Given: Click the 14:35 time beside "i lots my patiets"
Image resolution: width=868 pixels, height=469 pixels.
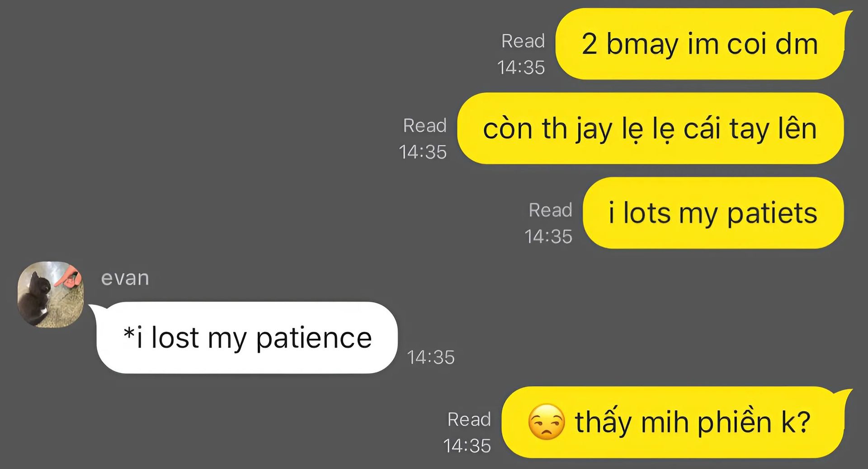Looking at the screenshot, I should (548, 237).
